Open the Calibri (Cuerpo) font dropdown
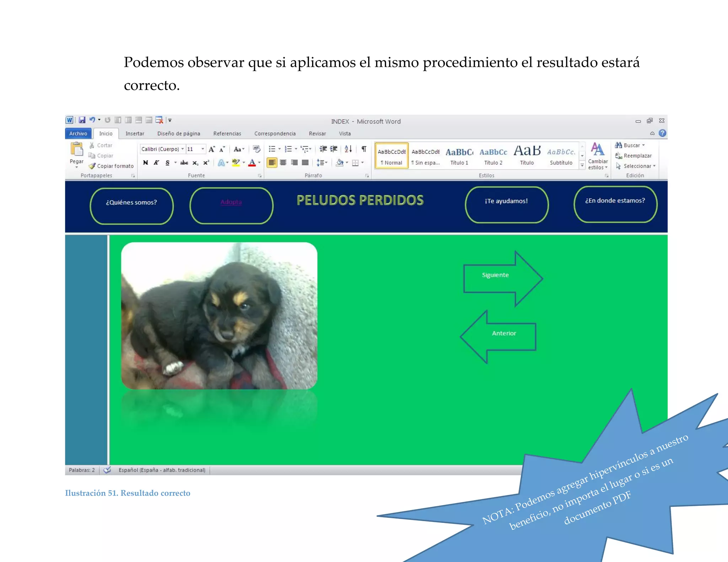 coord(182,149)
